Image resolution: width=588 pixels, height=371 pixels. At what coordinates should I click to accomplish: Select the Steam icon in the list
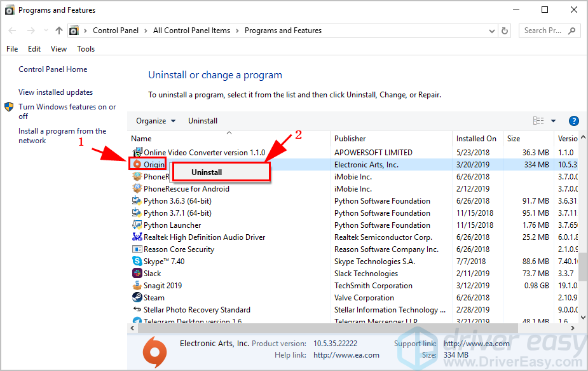[x=137, y=298]
